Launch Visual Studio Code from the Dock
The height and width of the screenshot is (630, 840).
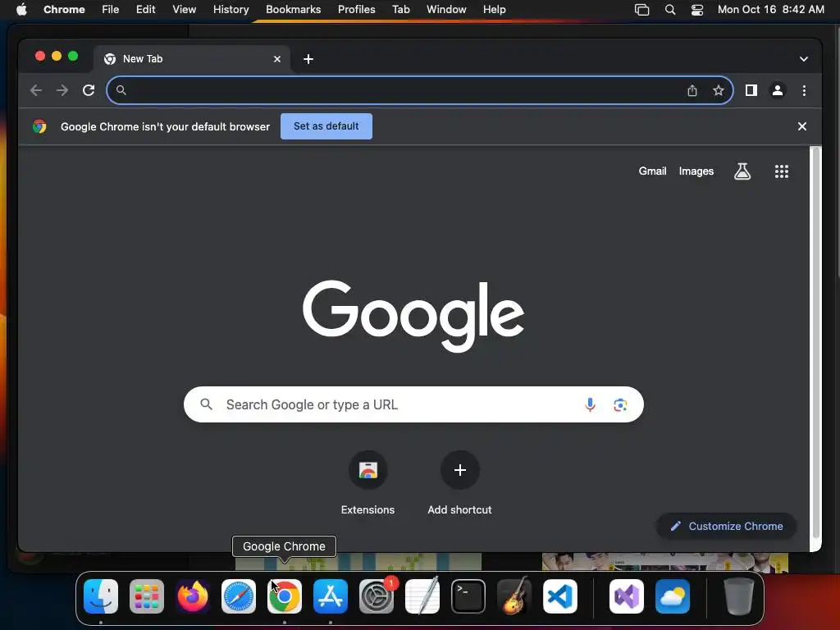tap(559, 596)
